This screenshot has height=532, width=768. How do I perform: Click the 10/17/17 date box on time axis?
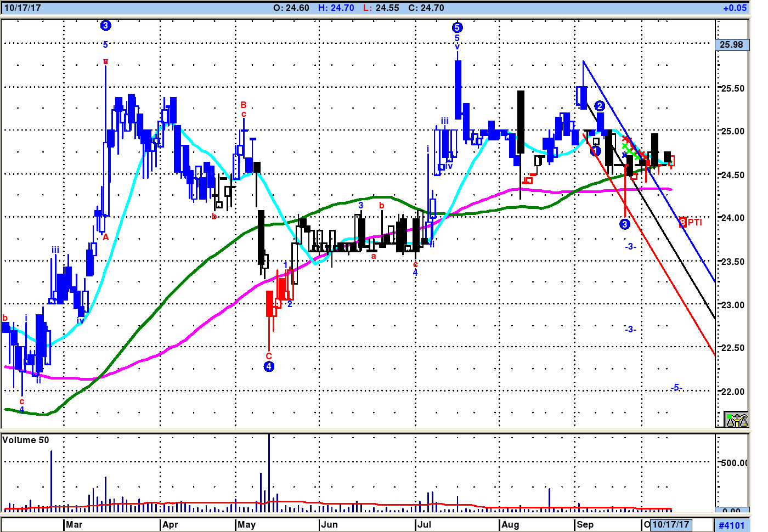tap(670, 525)
